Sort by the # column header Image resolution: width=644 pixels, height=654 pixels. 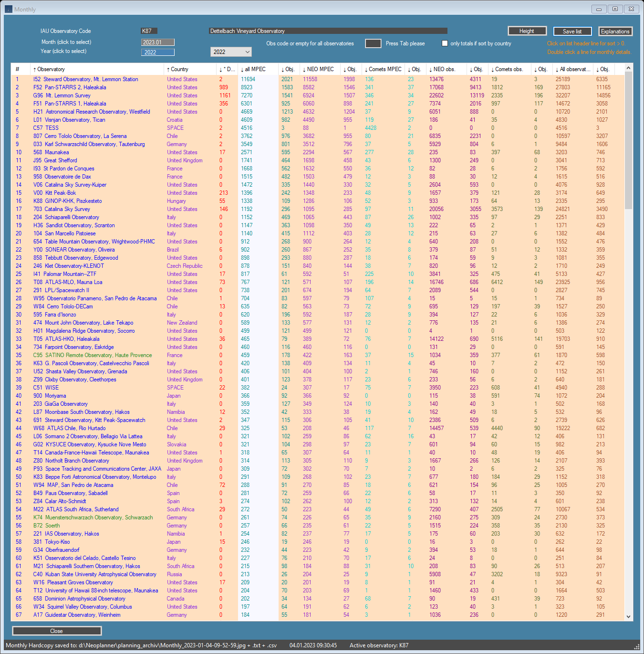click(21, 69)
